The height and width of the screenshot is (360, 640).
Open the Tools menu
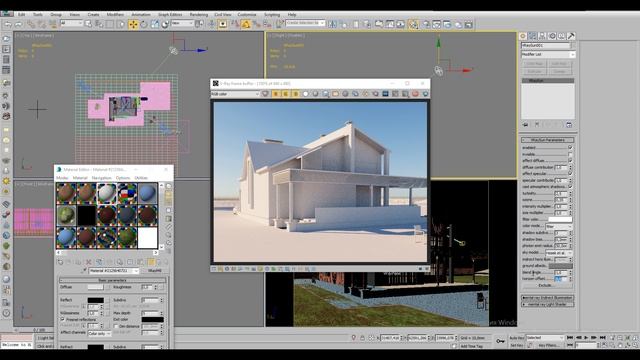[x=38, y=14]
